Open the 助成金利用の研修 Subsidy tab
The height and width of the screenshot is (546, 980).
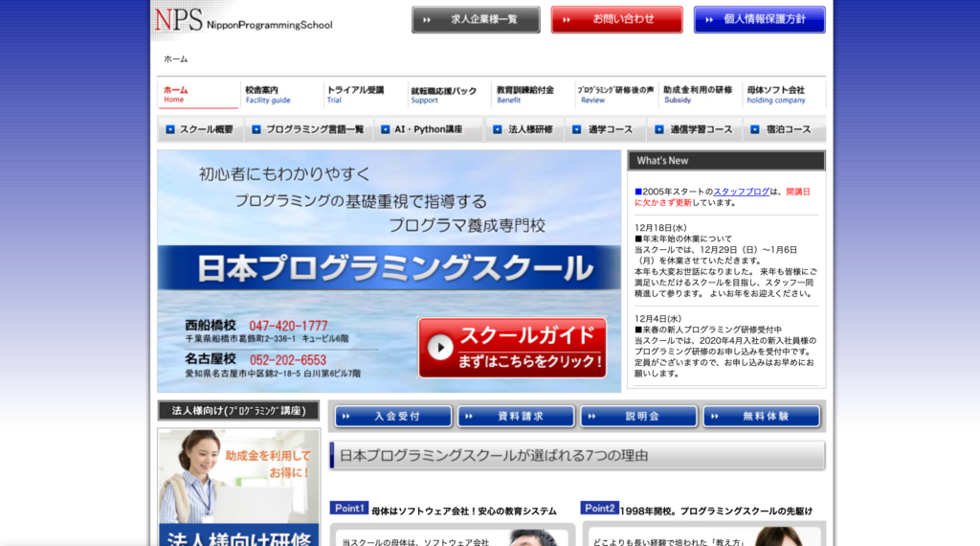[700, 95]
